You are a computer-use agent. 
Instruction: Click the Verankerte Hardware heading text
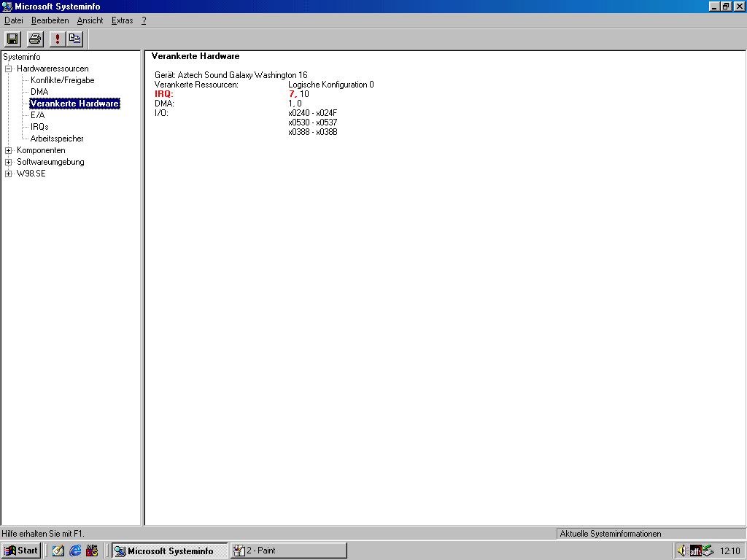(x=196, y=56)
